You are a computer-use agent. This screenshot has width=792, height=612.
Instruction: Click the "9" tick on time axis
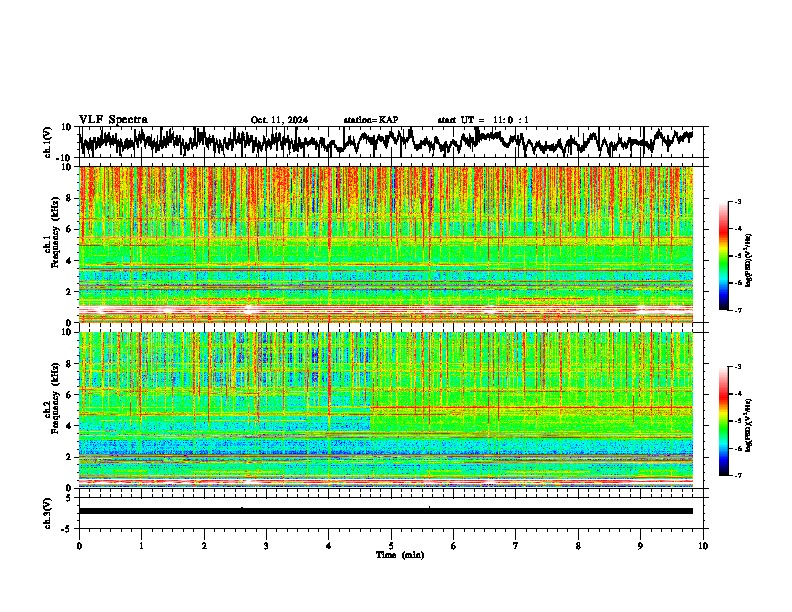640,546
